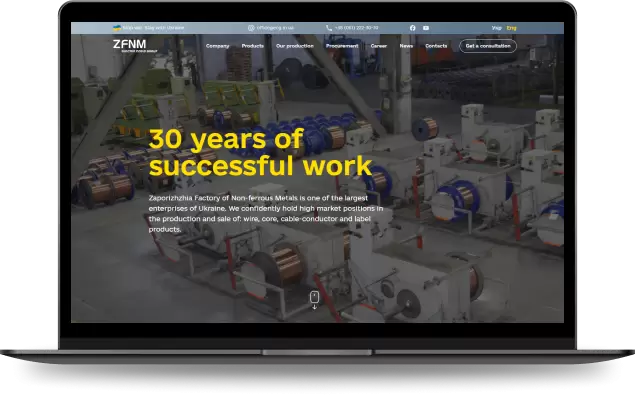Open the News menu item
Viewport: 635px width, 397px height.
click(406, 46)
